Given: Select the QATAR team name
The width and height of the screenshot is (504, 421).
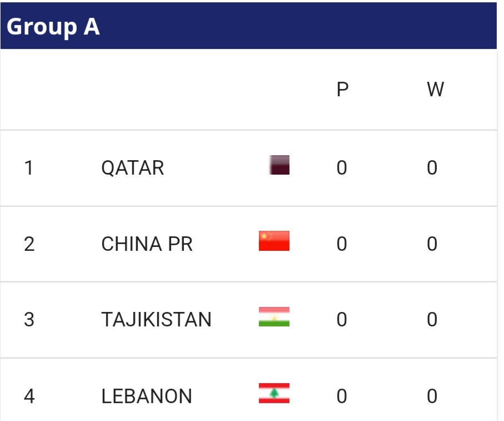Looking at the screenshot, I should [x=133, y=168].
